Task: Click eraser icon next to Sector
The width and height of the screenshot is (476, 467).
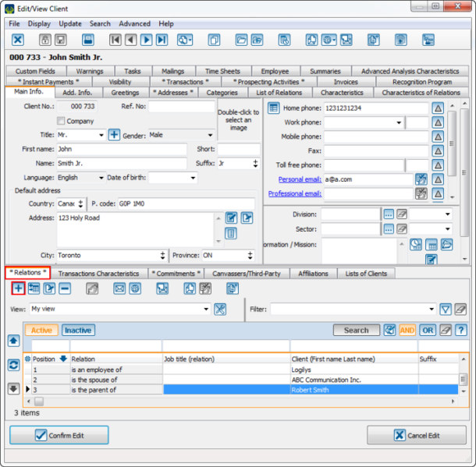Action: point(402,228)
